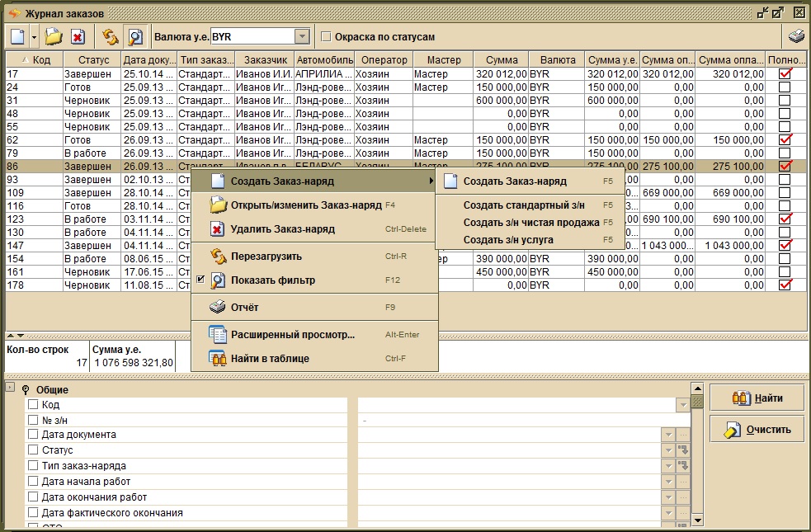Click the 600 000,00 Сумма cell
The image size is (811, 532).
(x=501, y=101)
